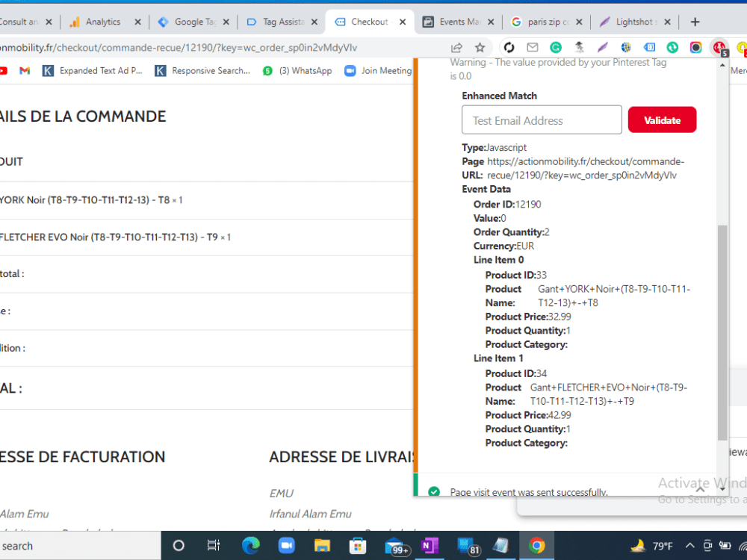747x560 pixels.
Task: Open the Join Meeting bookmark
Action: click(x=378, y=71)
